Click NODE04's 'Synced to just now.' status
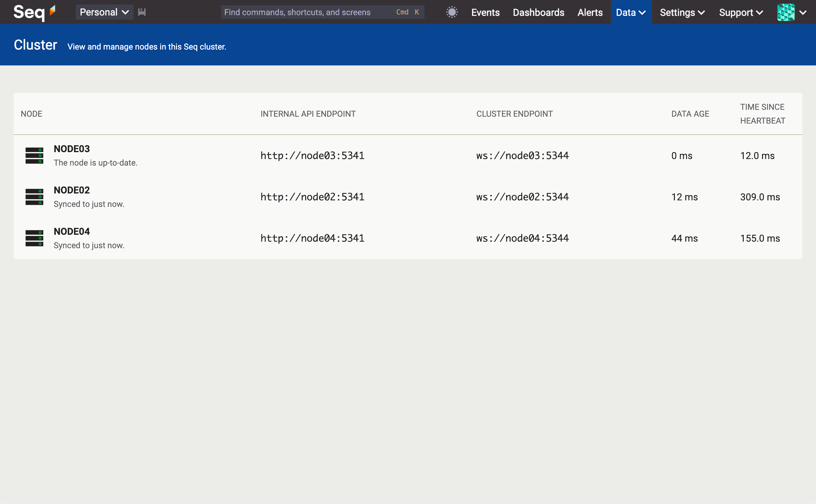 (89, 245)
